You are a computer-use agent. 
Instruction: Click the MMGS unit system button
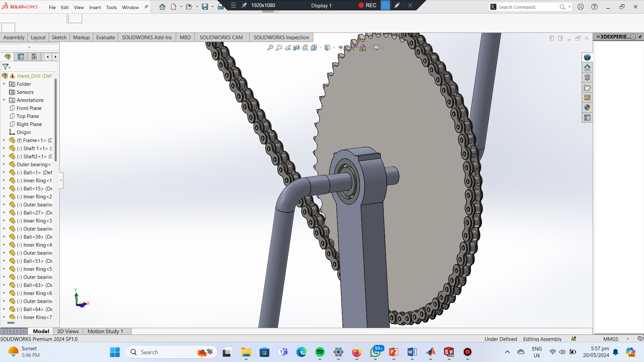point(610,339)
